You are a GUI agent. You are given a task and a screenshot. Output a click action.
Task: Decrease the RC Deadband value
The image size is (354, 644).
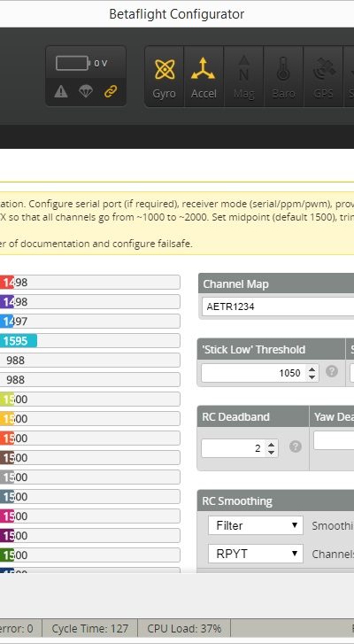271,452
